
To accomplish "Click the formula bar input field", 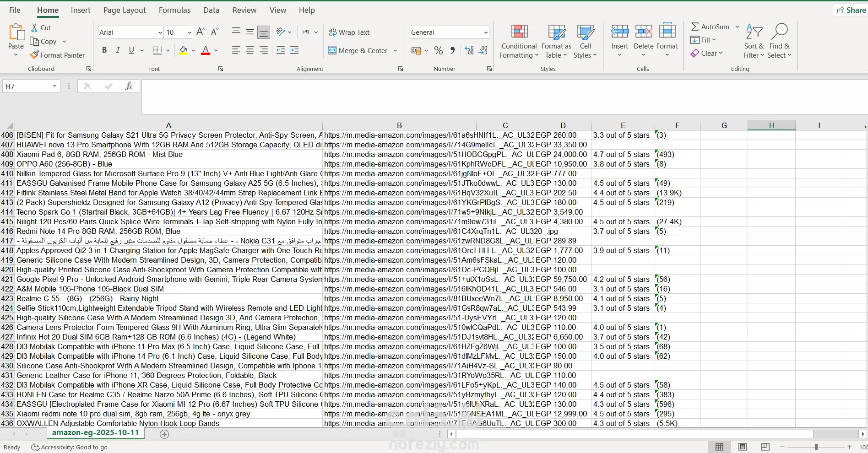I will tap(505, 97).
